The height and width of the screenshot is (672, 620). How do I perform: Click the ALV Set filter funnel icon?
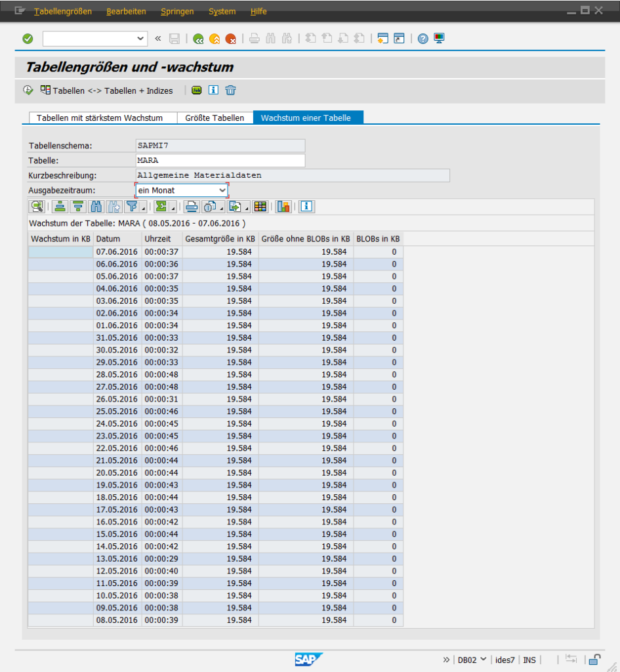pos(132,207)
